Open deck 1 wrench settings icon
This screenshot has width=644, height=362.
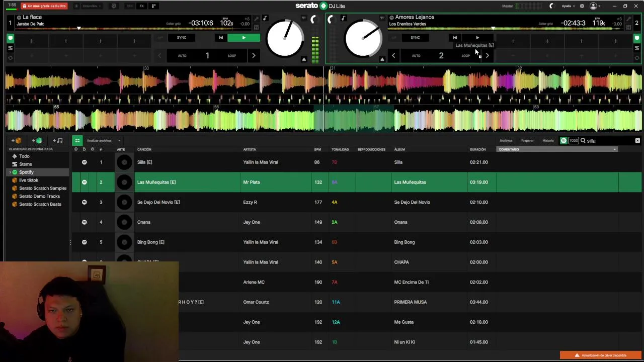256,19
